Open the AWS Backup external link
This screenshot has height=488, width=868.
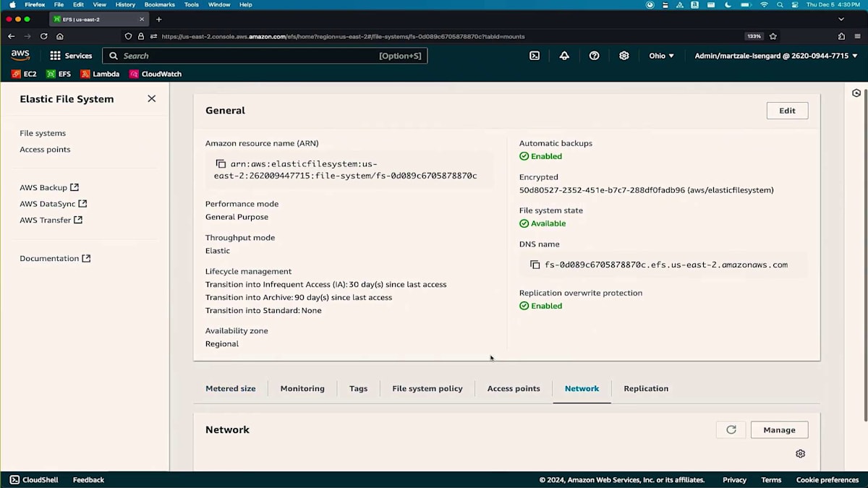tap(49, 187)
